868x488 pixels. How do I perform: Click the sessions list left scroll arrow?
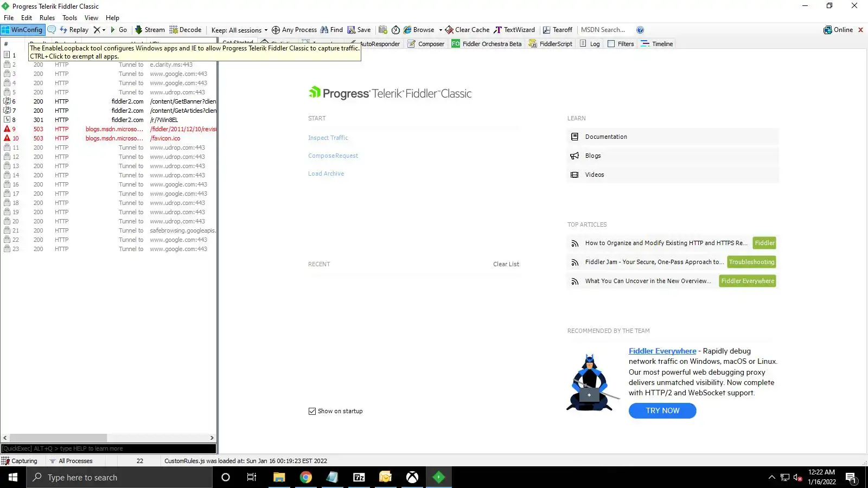point(5,438)
